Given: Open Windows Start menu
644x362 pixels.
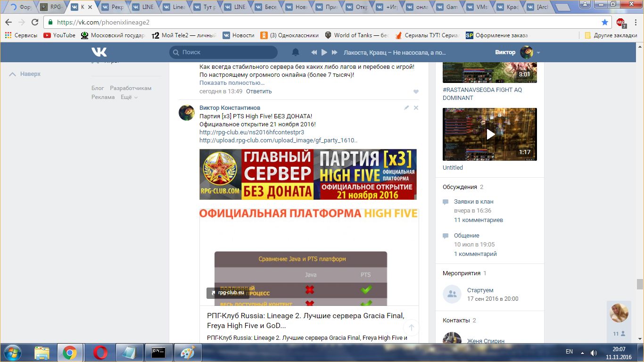Looking at the screenshot, I should click(12, 352).
